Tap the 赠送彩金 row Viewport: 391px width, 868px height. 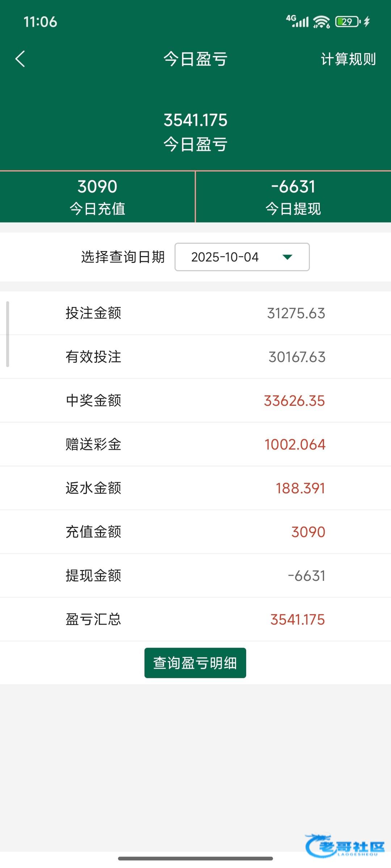pos(195,444)
